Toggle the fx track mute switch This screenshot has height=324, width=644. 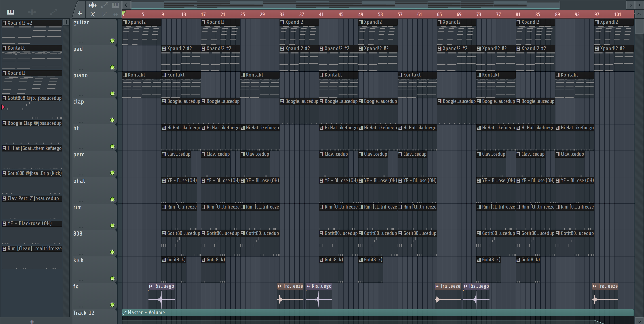pyautogui.click(x=112, y=305)
